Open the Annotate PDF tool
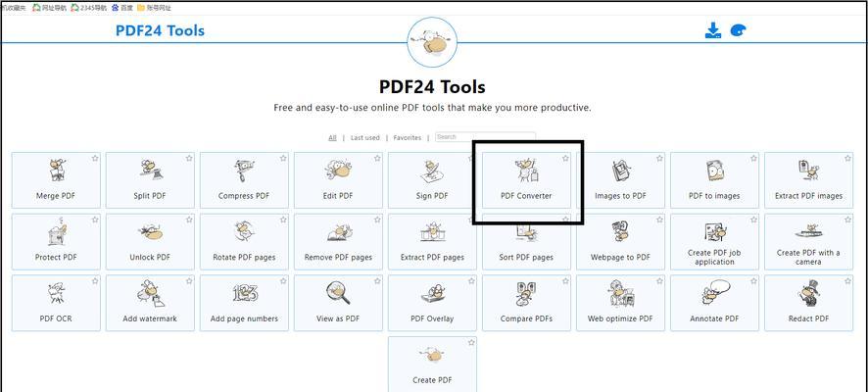This screenshot has height=392, width=868. (714, 304)
